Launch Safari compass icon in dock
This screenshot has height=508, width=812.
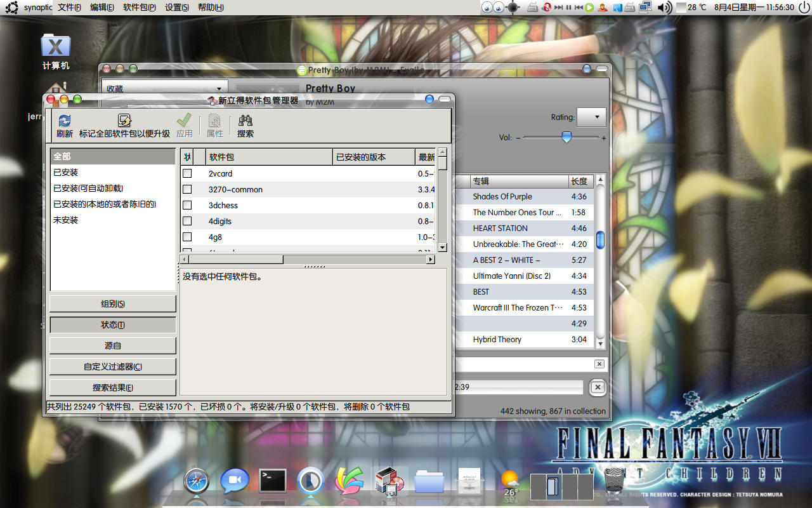click(197, 481)
